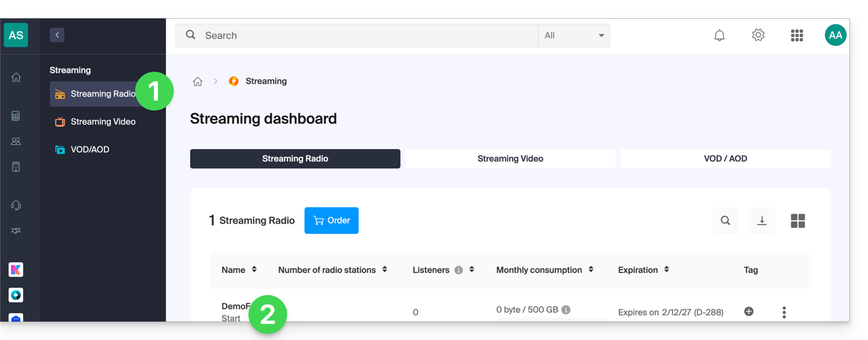Open the support headset icon in sidebar
The image size is (868, 340).
pyautogui.click(x=16, y=205)
